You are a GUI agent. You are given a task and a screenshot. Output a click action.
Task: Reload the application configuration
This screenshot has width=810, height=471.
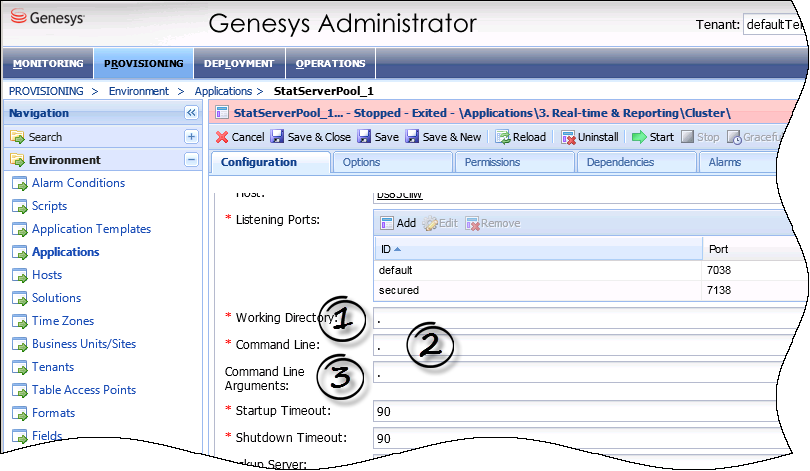(522, 137)
